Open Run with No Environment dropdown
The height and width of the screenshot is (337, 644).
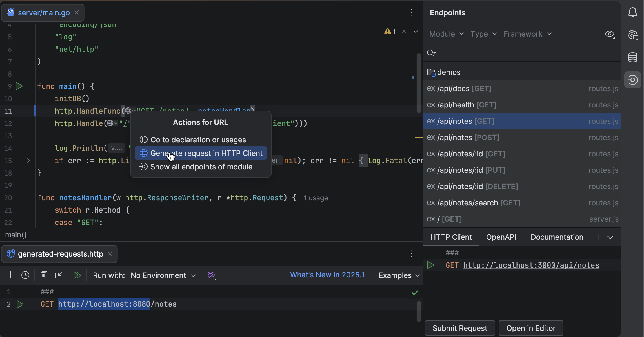(163, 275)
